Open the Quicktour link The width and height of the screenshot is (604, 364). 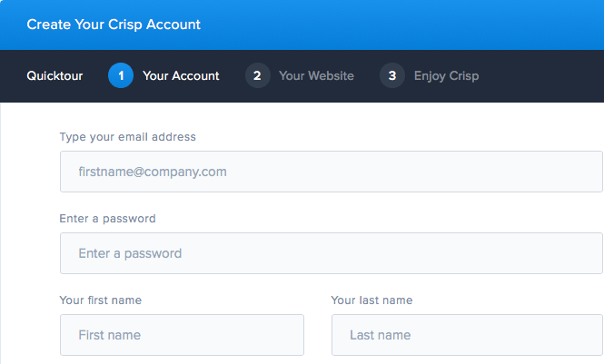pyautogui.click(x=54, y=76)
